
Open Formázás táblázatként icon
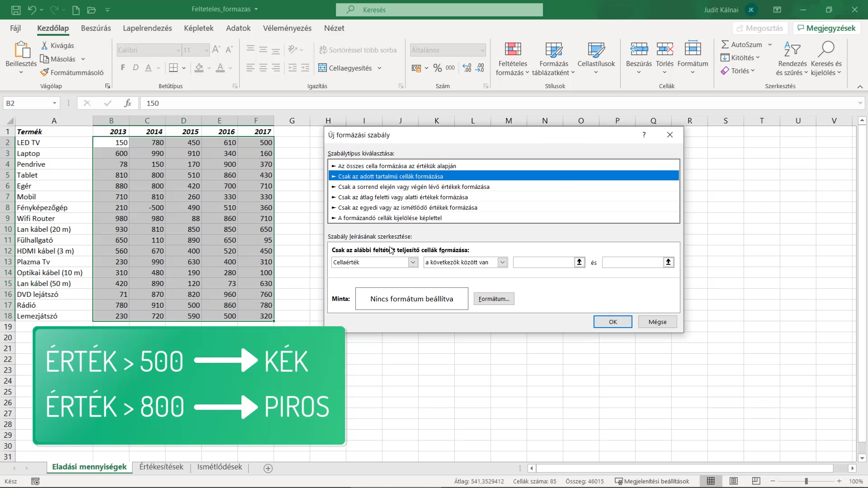(x=553, y=49)
